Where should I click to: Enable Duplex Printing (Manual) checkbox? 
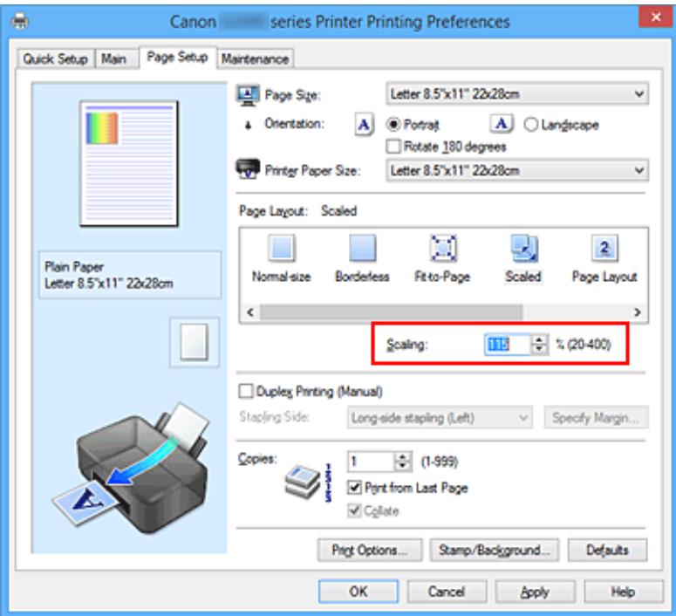[246, 391]
